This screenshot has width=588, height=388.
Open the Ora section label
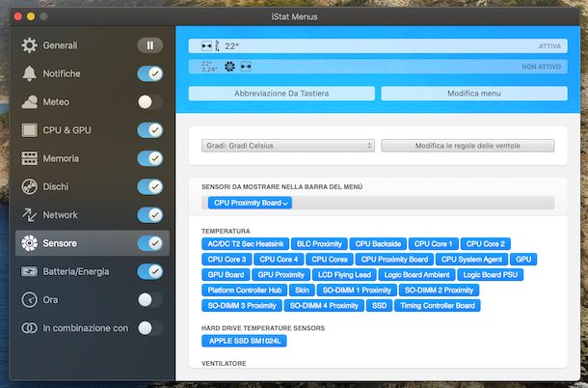[50, 300]
